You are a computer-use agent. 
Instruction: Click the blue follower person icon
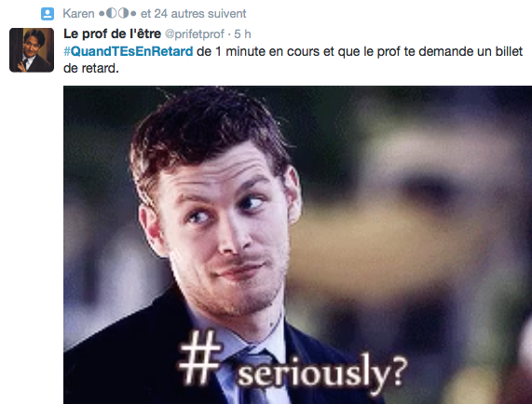(x=48, y=14)
